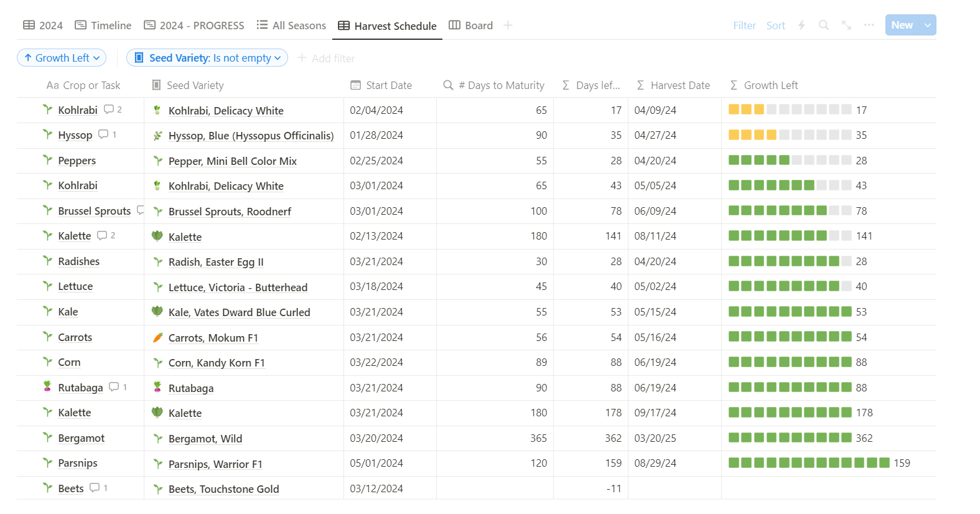The width and height of the screenshot is (980, 514).
Task: Open Seed Variety filter dropdown
Action: click(x=207, y=58)
